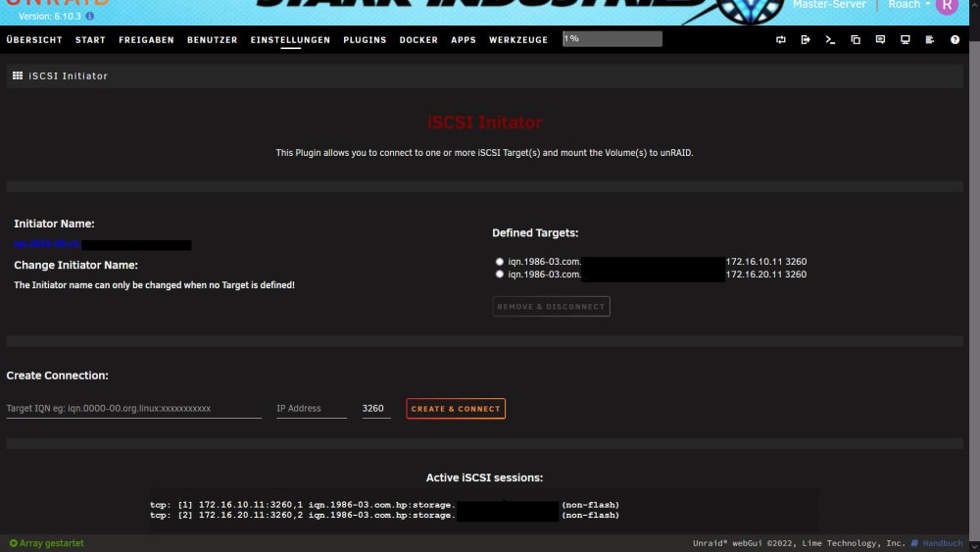Click the Handbuch book icon
This screenshot has width=980, height=552.
pyautogui.click(x=914, y=542)
